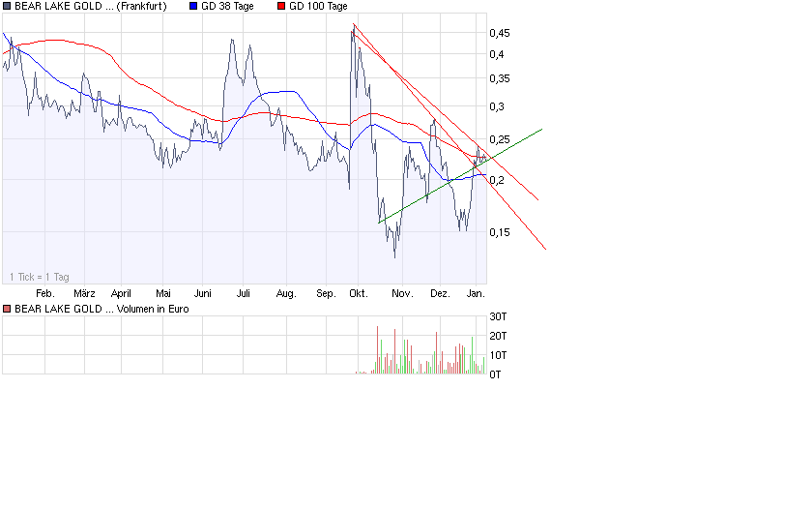This screenshot has height=508, width=812.
Task: Click the '0,45' price axis value
Action: tap(500, 33)
